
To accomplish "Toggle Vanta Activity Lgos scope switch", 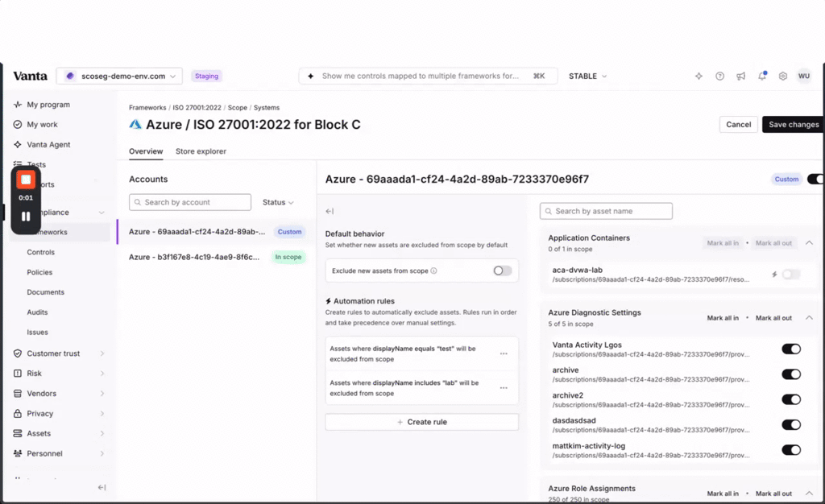I will [791, 349].
